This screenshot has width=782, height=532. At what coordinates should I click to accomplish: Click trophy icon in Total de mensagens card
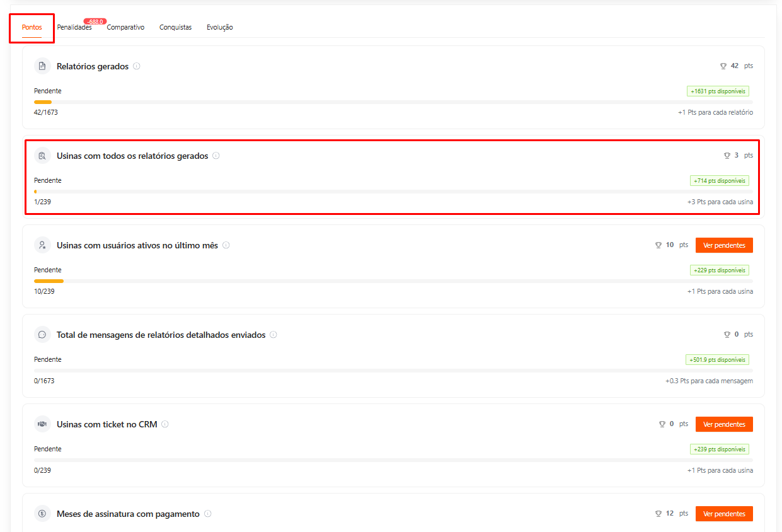coord(727,335)
